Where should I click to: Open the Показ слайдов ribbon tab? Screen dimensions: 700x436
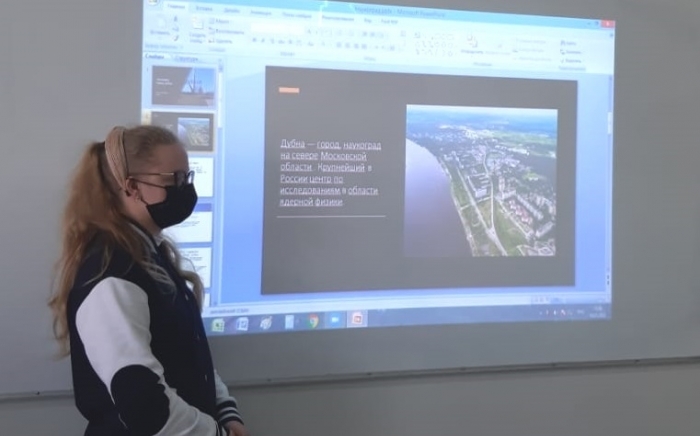296,15
